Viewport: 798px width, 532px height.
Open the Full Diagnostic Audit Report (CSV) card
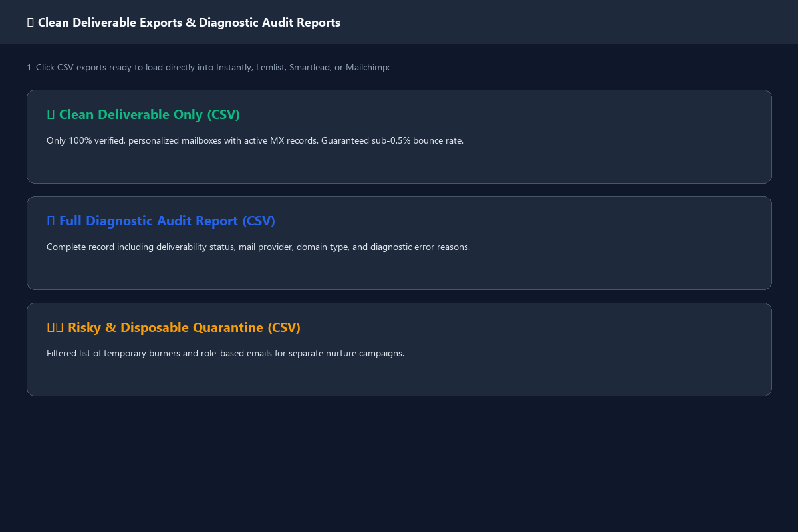(x=399, y=243)
